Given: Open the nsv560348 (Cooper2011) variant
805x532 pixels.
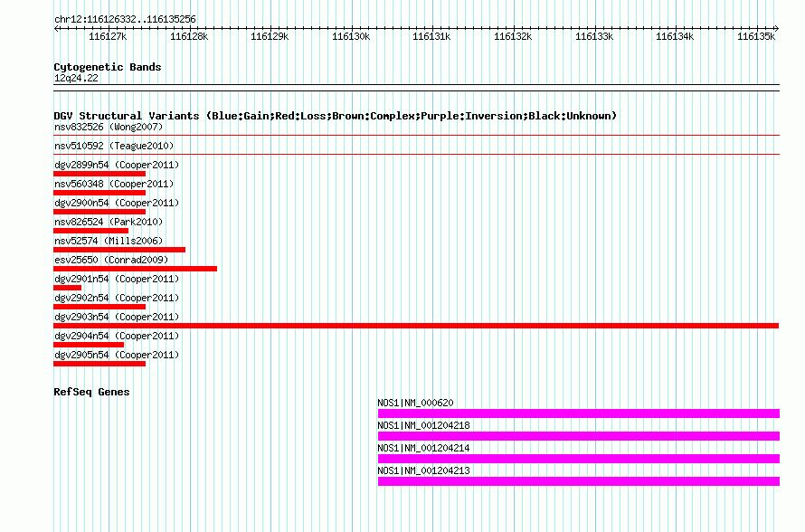Looking at the screenshot, I should point(114,184).
